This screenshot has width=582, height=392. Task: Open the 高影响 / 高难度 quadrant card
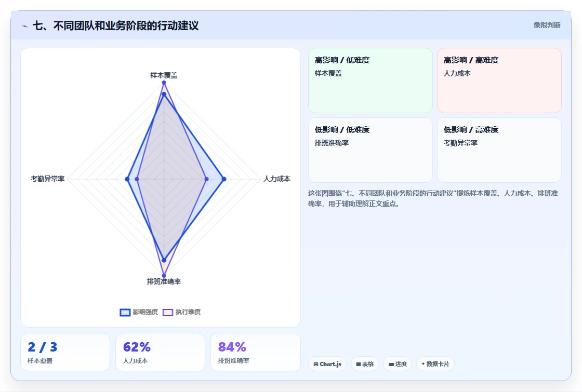tap(499, 80)
